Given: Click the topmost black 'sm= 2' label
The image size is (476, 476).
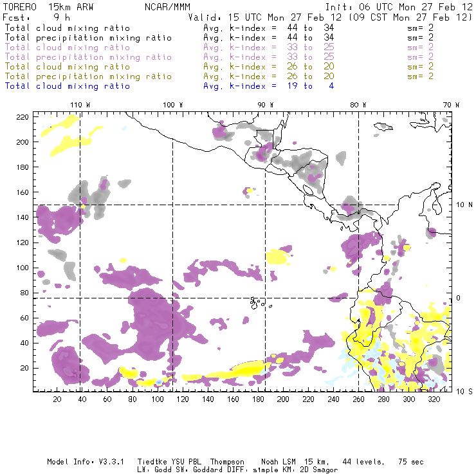Looking at the screenshot, I should point(420,28).
